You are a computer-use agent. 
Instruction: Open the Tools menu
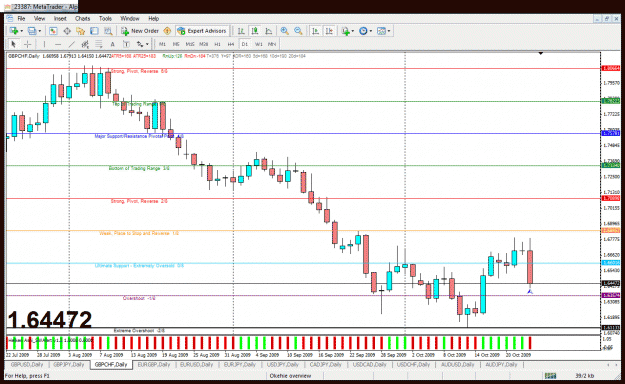click(x=105, y=18)
